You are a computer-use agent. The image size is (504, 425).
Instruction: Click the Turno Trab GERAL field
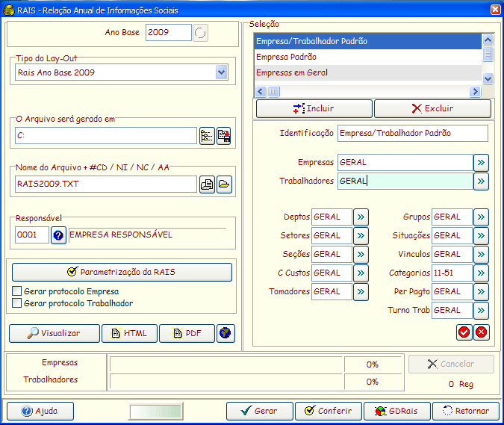point(452,311)
